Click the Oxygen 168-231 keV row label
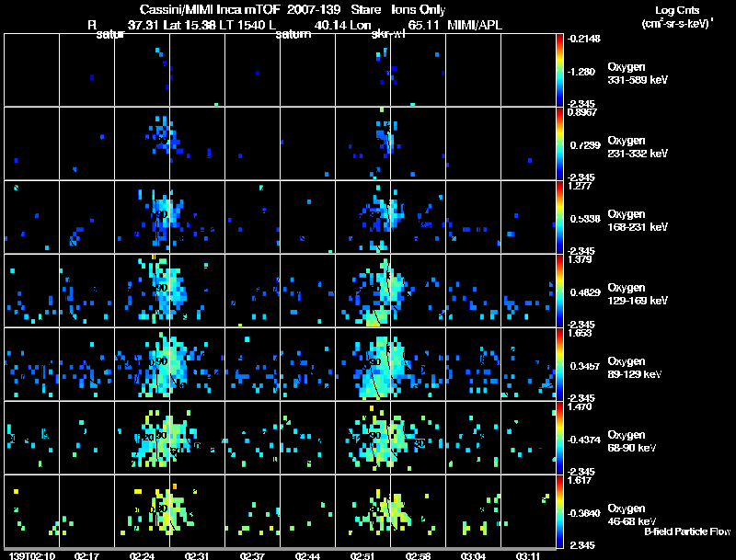This screenshot has width=736, height=560. (638, 221)
